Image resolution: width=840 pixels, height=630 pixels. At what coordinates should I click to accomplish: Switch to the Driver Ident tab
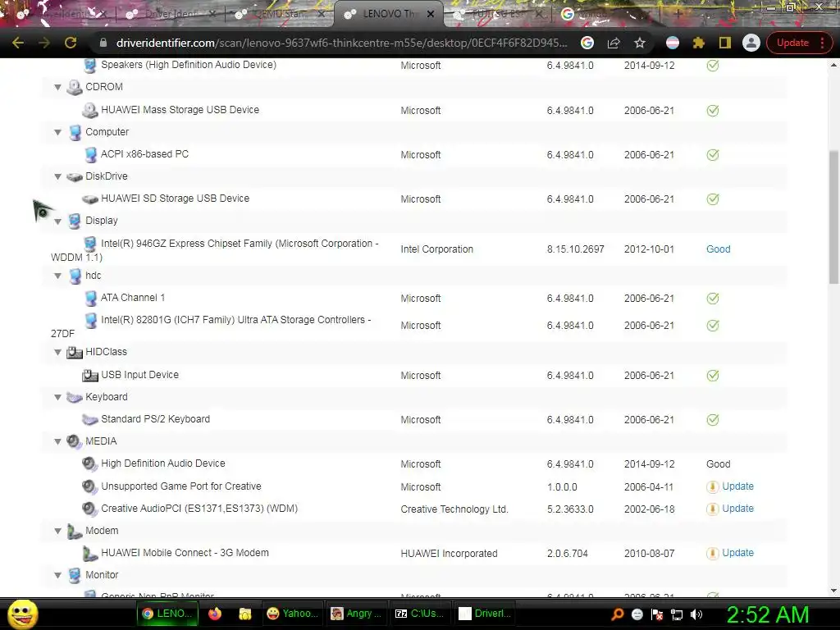pos(171,14)
